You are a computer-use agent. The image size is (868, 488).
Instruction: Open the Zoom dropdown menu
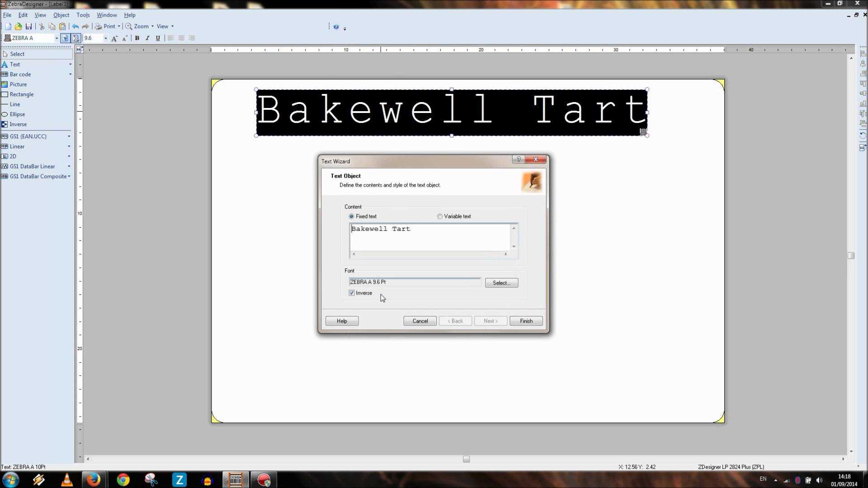152,26
